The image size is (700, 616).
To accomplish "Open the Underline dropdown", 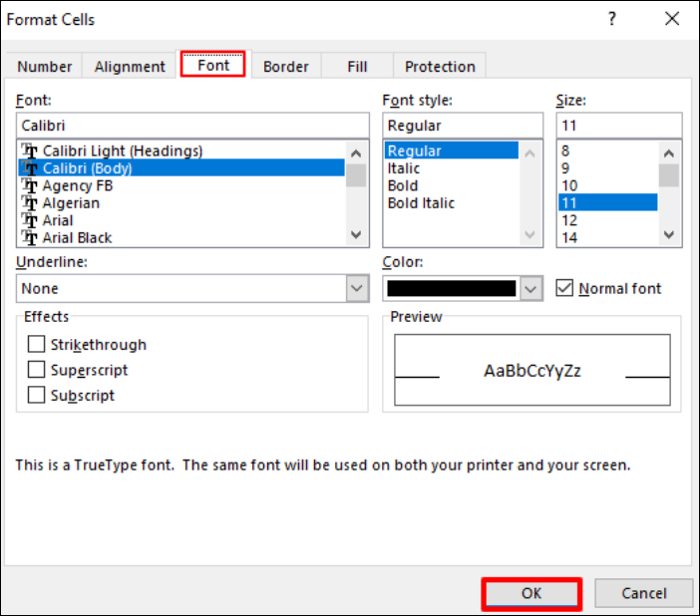I will coord(357,288).
